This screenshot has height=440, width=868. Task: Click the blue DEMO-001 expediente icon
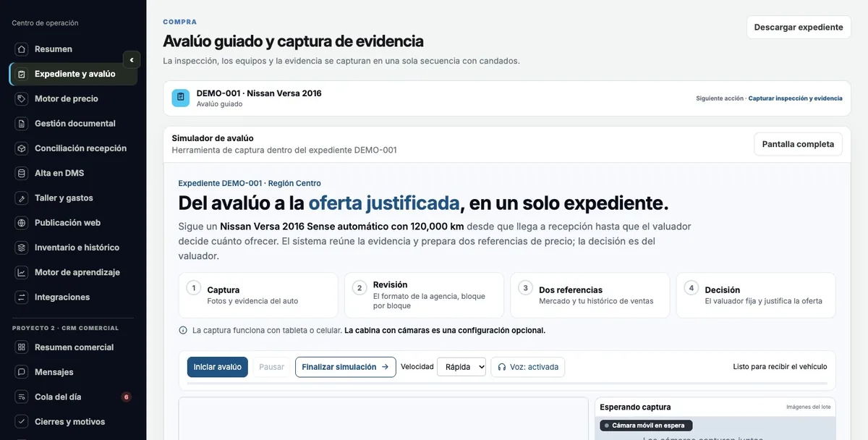click(181, 98)
